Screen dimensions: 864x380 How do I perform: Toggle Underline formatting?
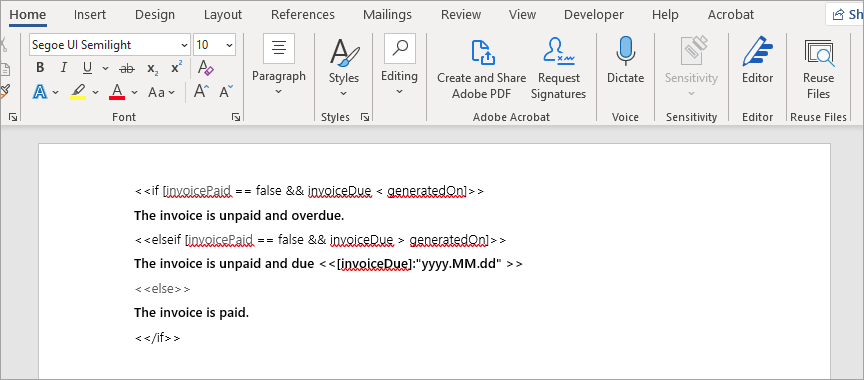87,68
